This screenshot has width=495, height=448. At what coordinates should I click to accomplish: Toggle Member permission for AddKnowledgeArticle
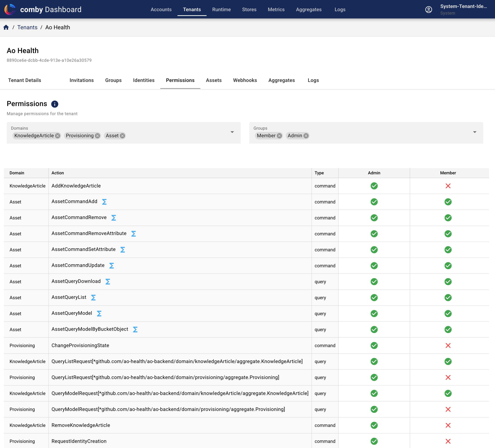click(x=448, y=186)
